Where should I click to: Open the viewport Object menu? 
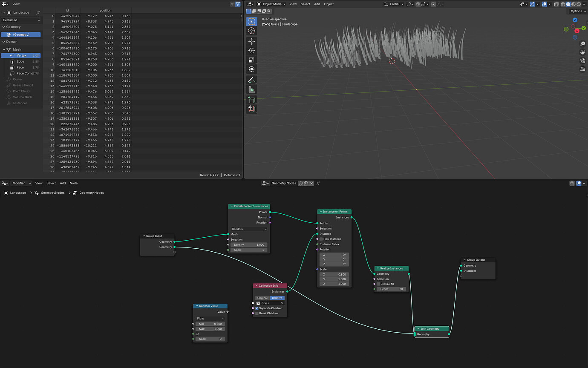pos(329,4)
